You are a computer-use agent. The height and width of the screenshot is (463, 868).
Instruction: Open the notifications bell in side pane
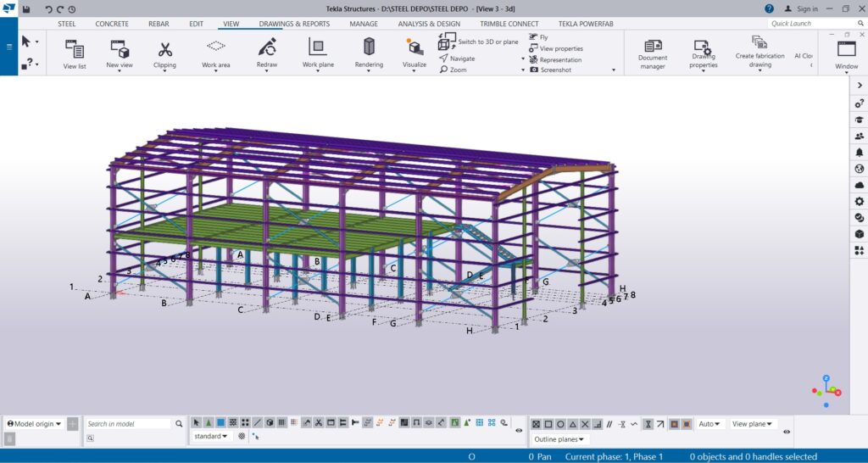pos(860,152)
